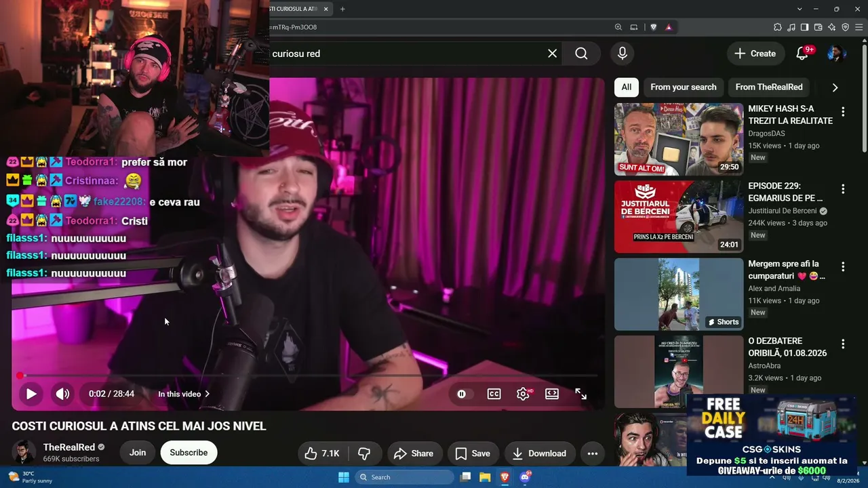
Task: Open the Brave Wallet icon
Action: [818, 27]
